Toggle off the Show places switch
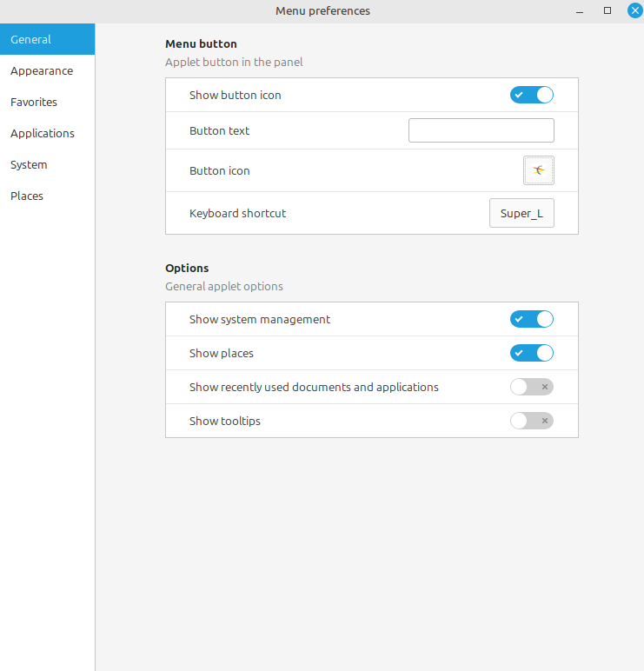Image resolution: width=644 pixels, height=671 pixels. (x=531, y=353)
